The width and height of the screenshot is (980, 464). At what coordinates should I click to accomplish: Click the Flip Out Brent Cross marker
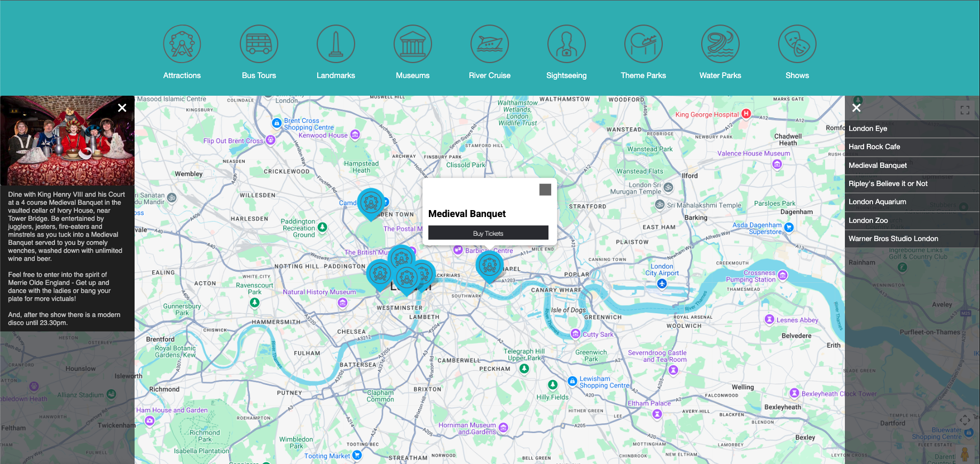coord(270,140)
